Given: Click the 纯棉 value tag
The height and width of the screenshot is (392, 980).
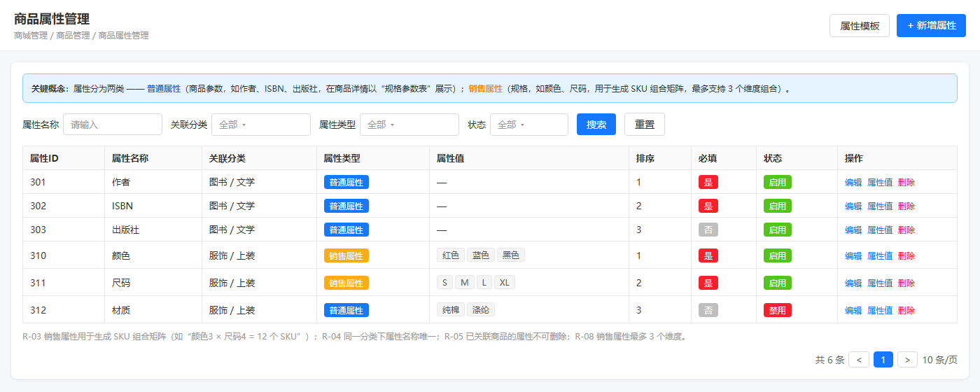Looking at the screenshot, I should click(x=451, y=309).
